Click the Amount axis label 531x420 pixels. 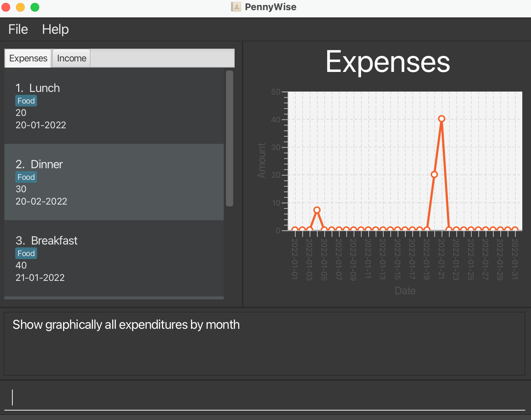tap(262, 161)
